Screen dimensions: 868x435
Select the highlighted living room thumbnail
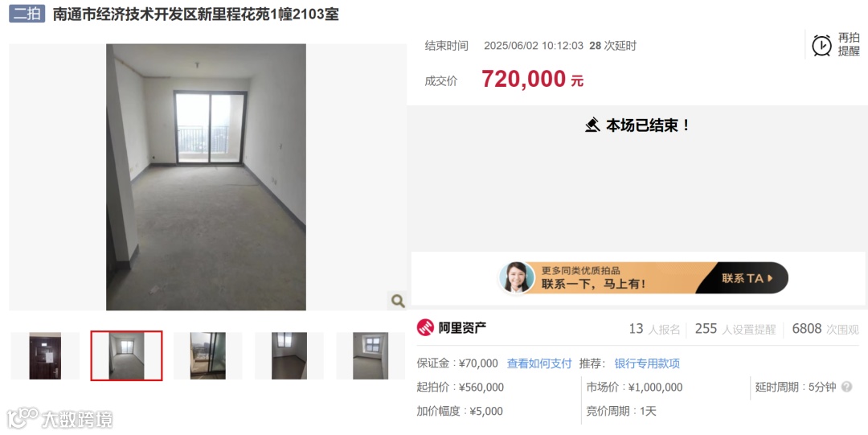(x=127, y=355)
